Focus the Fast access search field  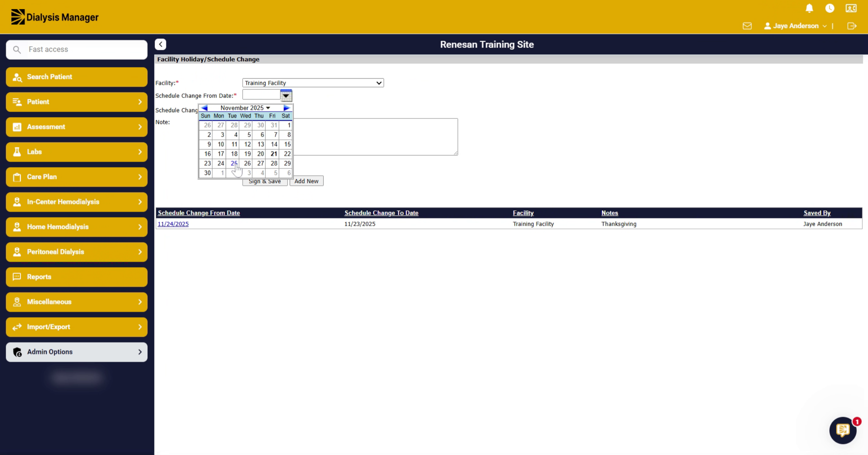(77, 50)
